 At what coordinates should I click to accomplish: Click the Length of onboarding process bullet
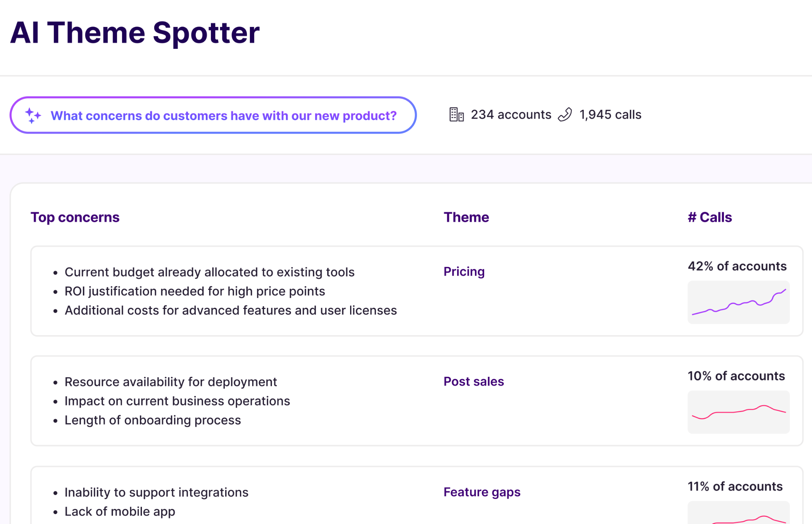(x=153, y=420)
